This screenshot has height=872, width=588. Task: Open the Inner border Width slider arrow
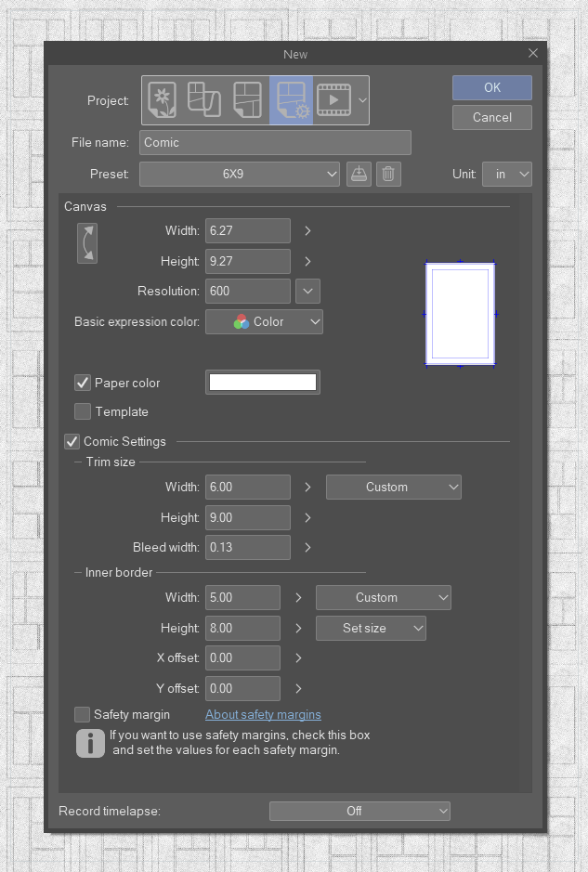click(298, 598)
